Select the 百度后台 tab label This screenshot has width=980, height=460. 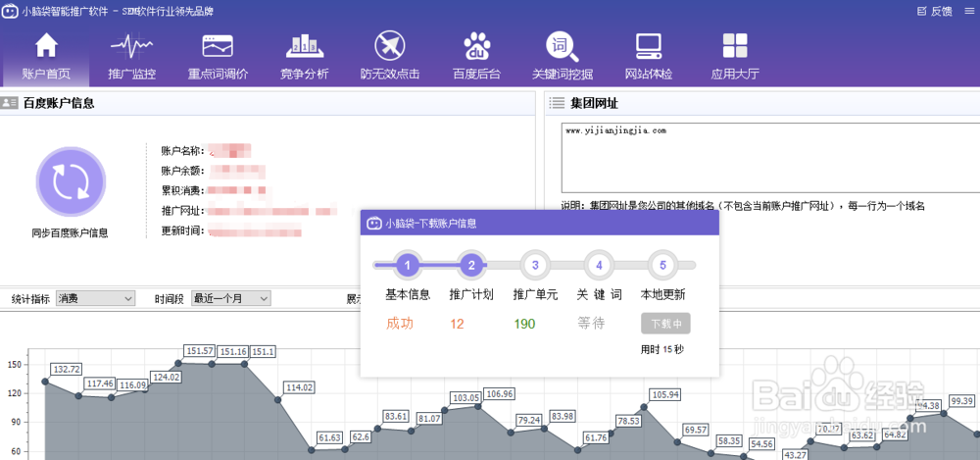477,74
